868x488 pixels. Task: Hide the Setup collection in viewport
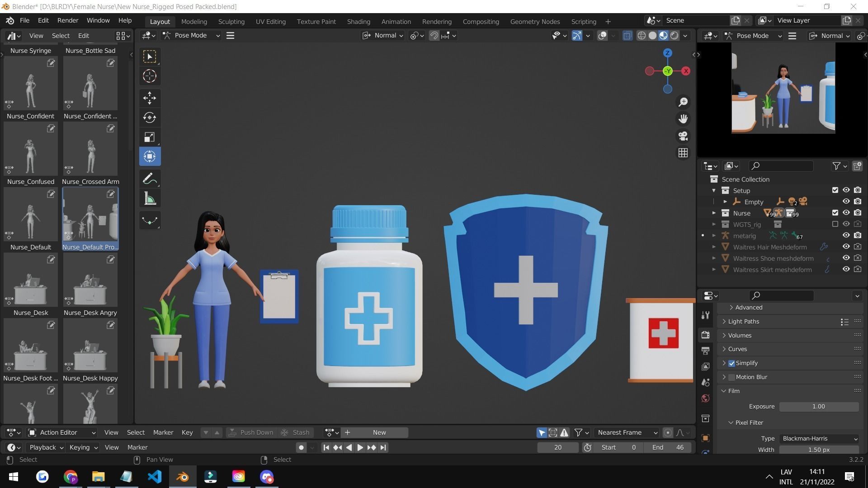(x=846, y=190)
